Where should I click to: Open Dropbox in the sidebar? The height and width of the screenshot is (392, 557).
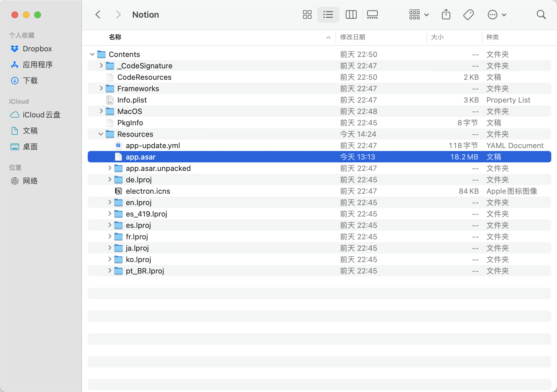click(x=37, y=49)
